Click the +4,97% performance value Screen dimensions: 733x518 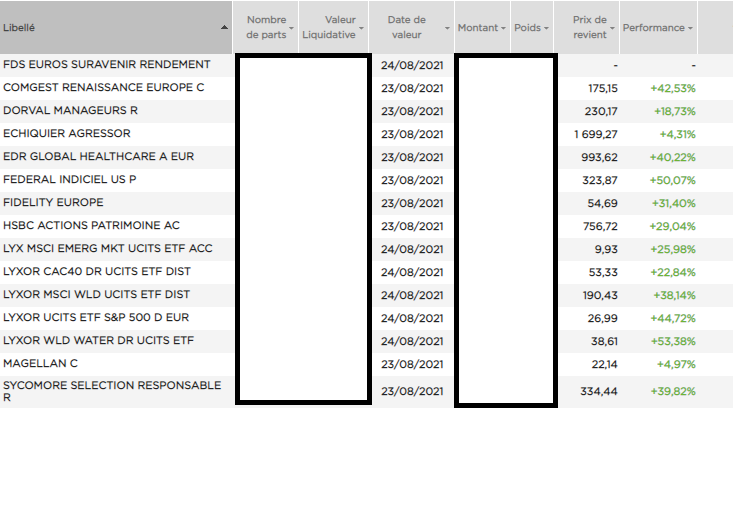pos(676,364)
